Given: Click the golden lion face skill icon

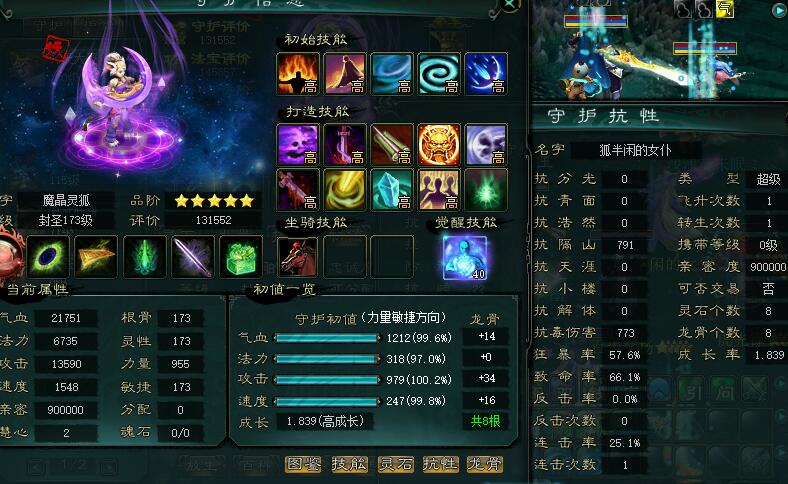Looking at the screenshot, I should (439, 145).
